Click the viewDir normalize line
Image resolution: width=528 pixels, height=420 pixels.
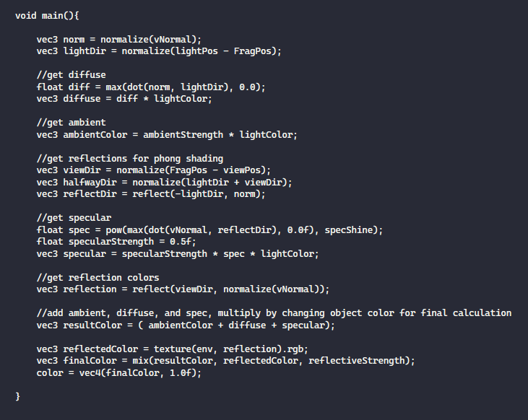point(154,170)
